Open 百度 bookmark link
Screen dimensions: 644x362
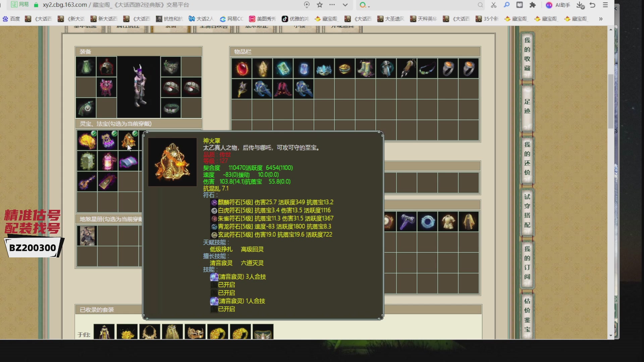(x=11, y=19)
